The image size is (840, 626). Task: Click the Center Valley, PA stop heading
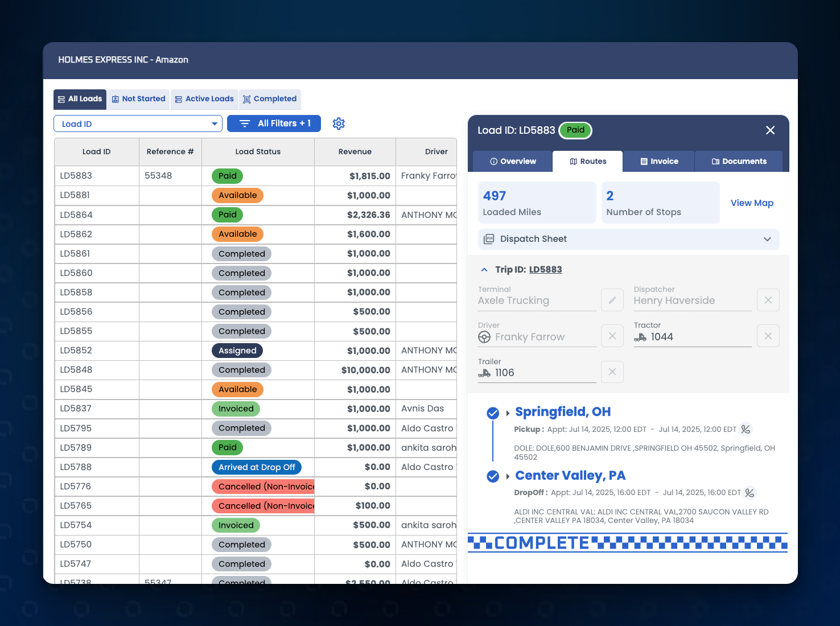(x=570, y=476)
